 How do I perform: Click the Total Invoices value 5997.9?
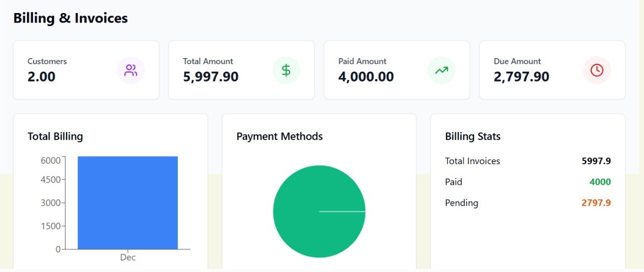pyautogui.click(x=596, y=161)
